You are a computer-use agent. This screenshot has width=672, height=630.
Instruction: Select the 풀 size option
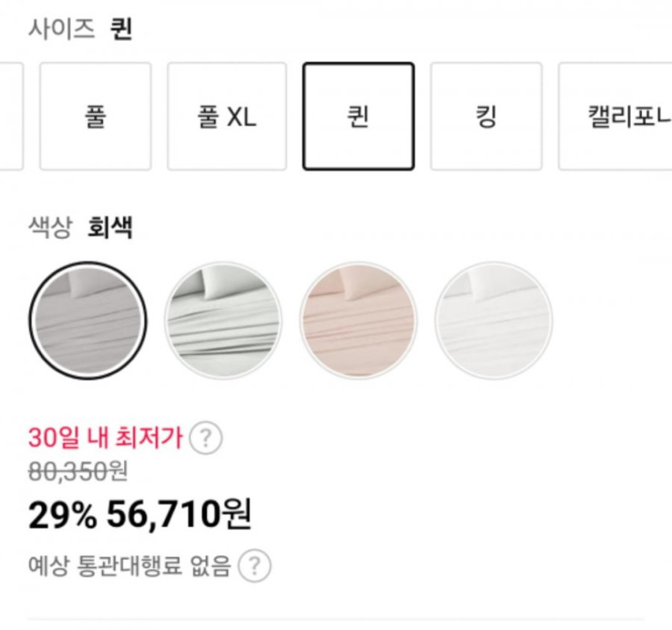[95, 117]
